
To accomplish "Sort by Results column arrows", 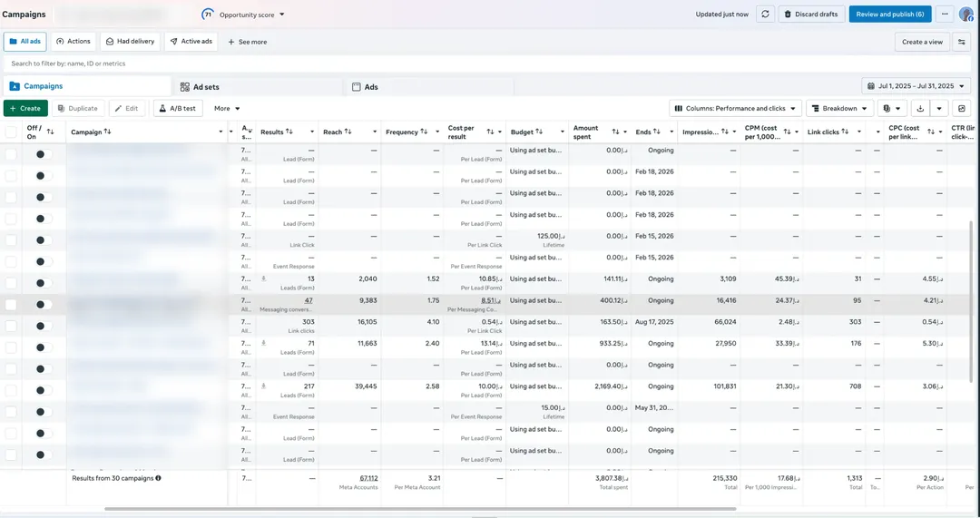I will click(289, 132).
